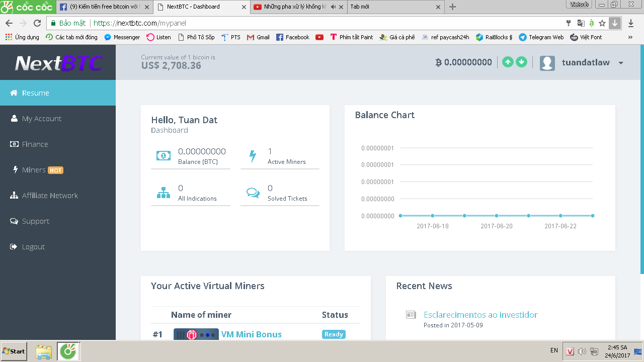Click the green deposit up-arrow icon

[508, 62]
